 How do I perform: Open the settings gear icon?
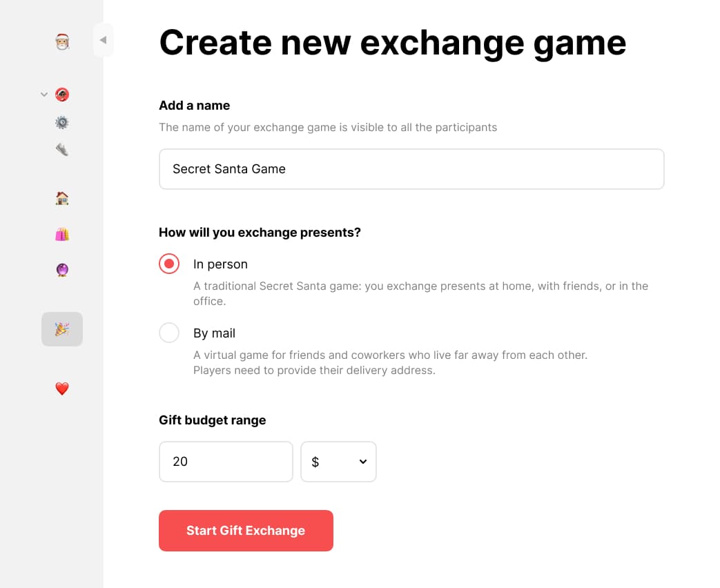click(x=61, y=122)
